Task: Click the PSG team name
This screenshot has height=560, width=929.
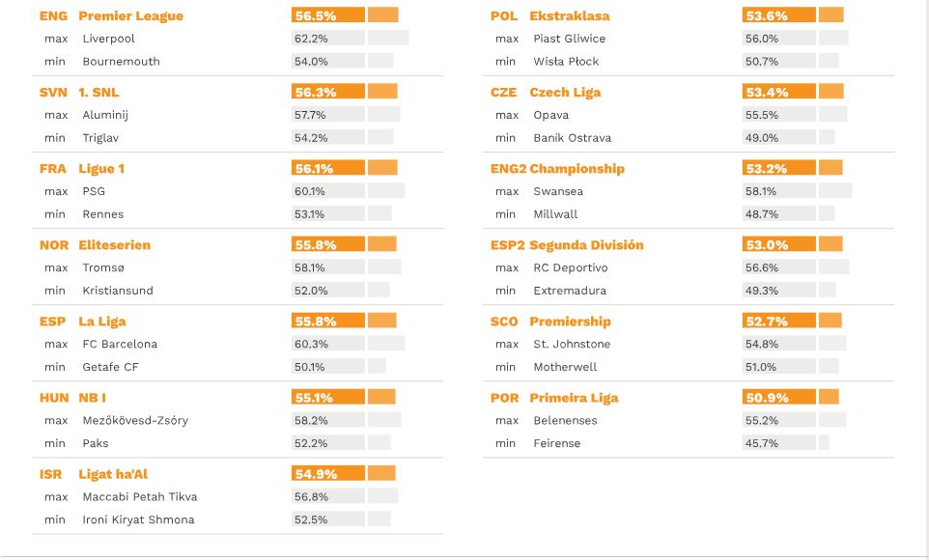Action: (94, 191)
